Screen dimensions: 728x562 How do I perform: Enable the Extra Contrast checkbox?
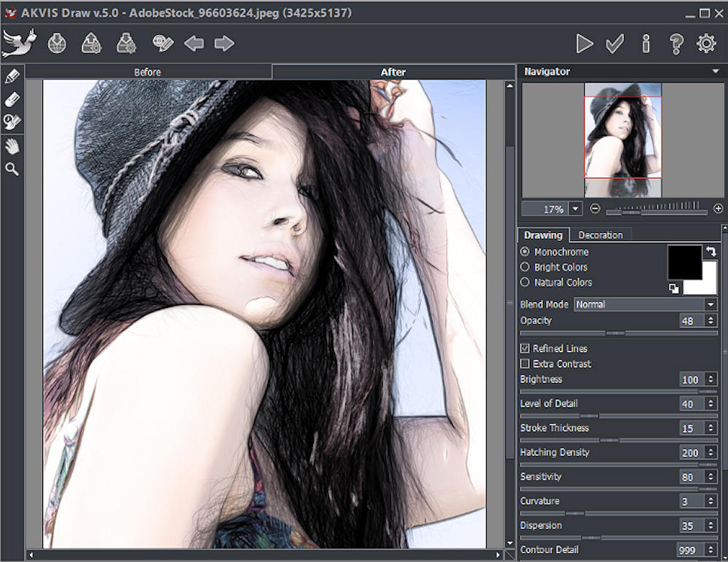tap(525, 364)
